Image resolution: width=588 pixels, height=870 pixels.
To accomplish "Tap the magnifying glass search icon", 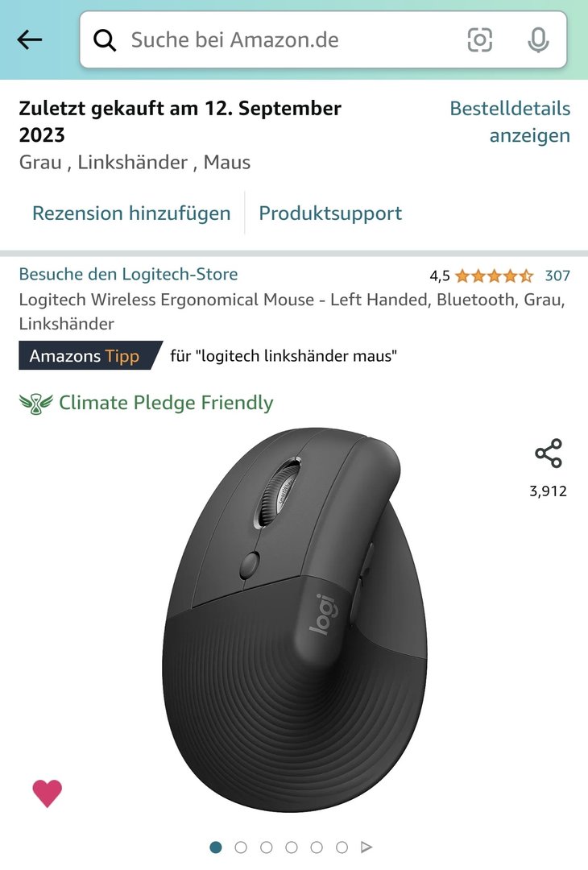I will 104,40.
